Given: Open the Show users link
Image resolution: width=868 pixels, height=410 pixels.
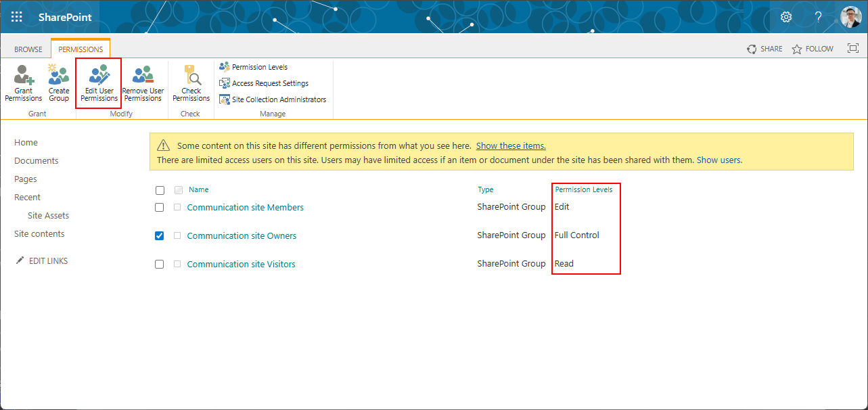Looking at the screenshot, I should click(718, 160).
